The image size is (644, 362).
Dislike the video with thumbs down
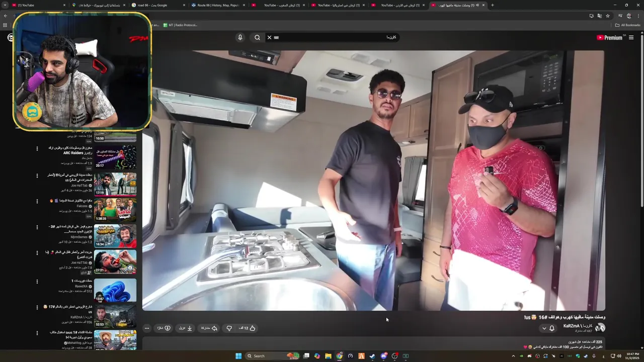point(229,328)
